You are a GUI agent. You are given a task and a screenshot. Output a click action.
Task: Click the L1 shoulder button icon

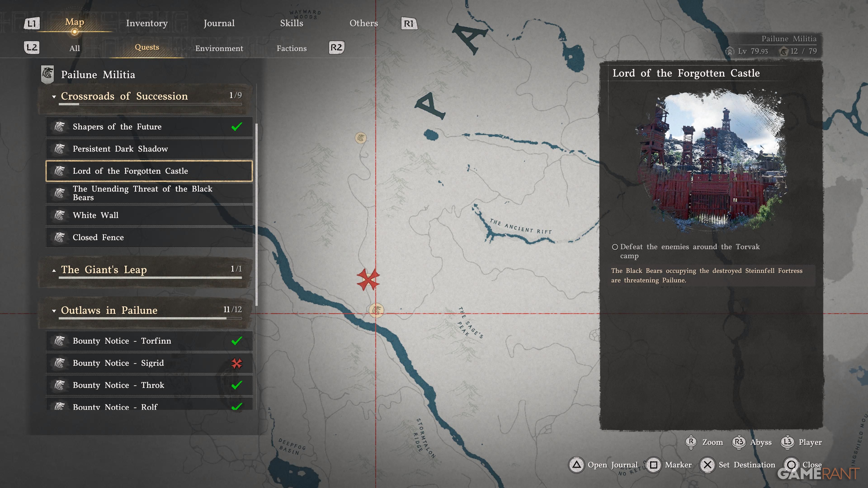click(32, 23)
